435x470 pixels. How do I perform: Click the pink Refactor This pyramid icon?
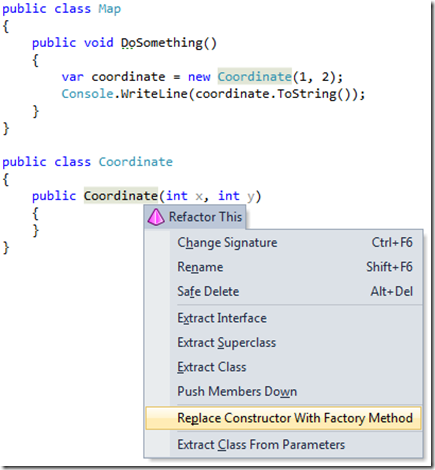(x=156, y=217)
